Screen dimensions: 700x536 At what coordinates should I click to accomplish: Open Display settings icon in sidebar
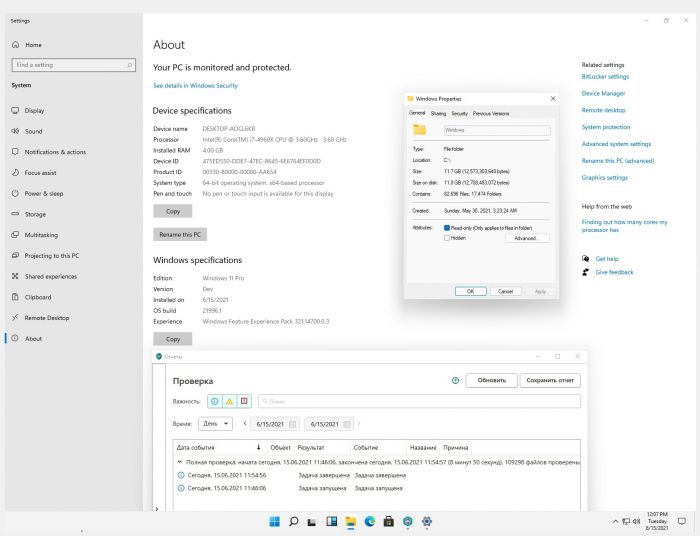(x=15, y=110)
